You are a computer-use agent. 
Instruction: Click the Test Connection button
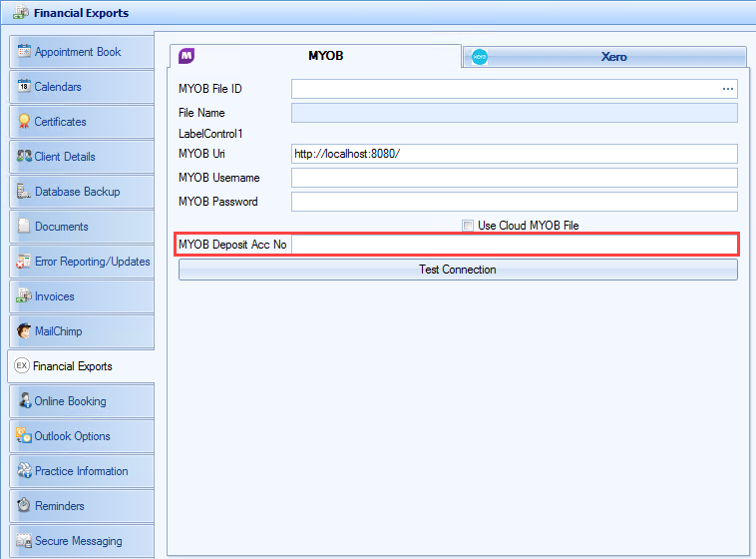tap(458, 270)
